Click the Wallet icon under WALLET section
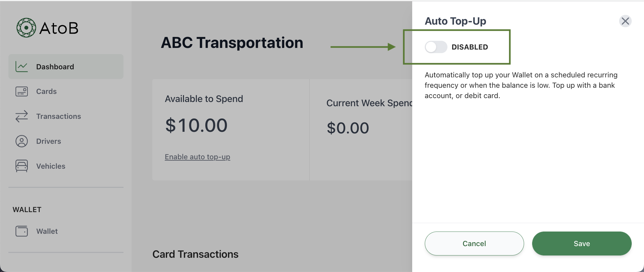Image resolution: width=644 pixels, height=272 pixels. point(21,231)
